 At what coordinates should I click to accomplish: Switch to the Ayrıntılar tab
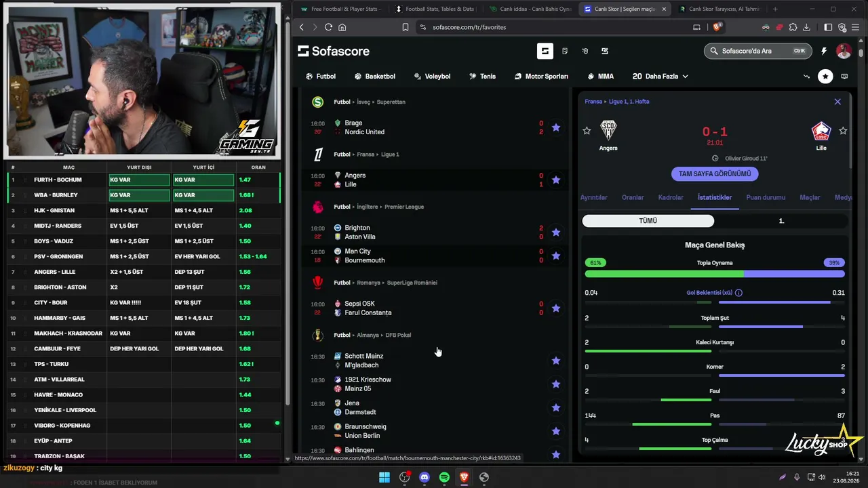coord(593,197)
